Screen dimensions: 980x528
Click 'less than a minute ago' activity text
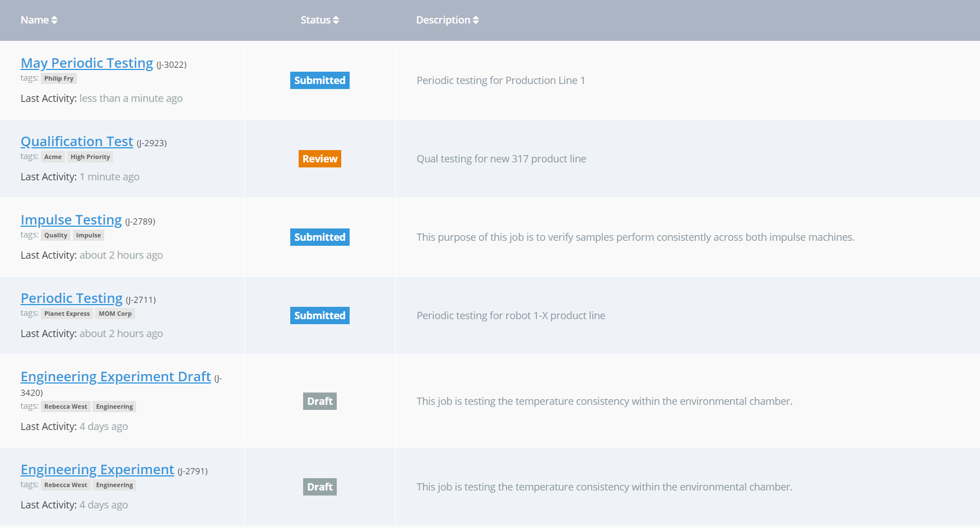pyautogui.click(x=131, y=99)
